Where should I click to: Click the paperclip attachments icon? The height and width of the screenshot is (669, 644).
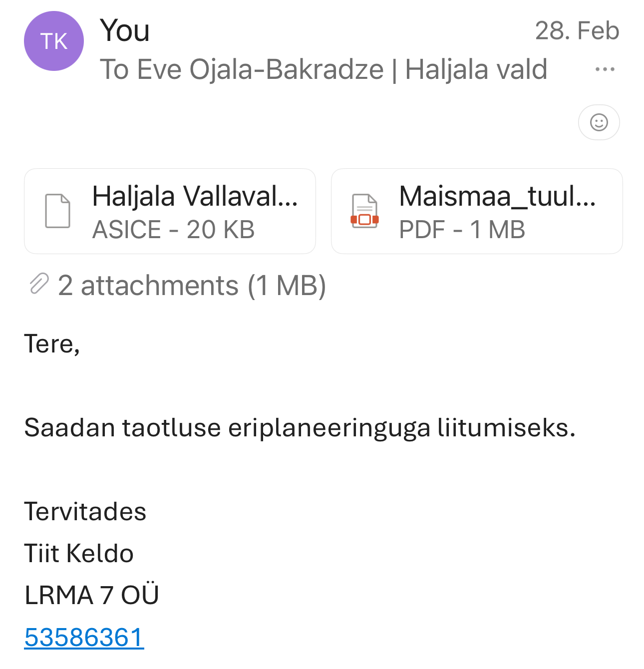(x=38, y=284)
